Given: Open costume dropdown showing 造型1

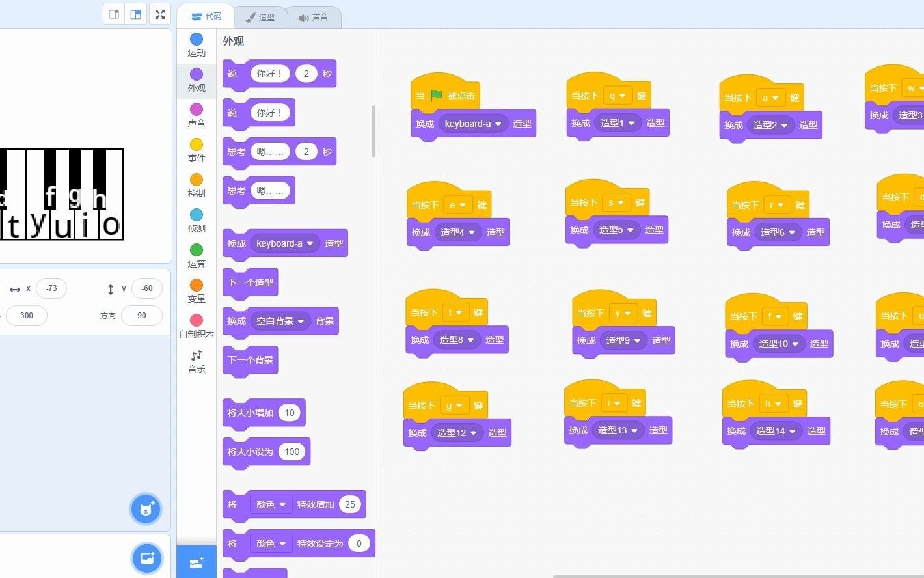Looking at the screenshot, I should [618, 123].
